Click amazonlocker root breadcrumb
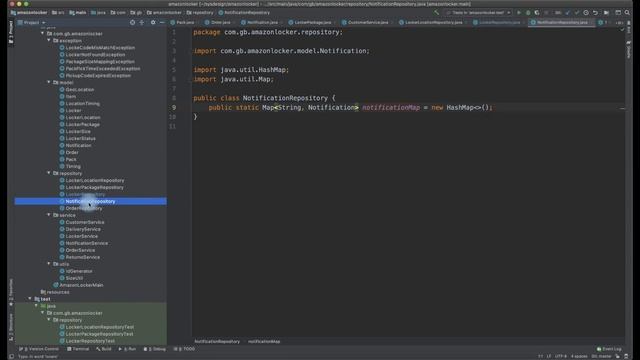640x360 pixels. pyautogui.click(x=29, y=13)
